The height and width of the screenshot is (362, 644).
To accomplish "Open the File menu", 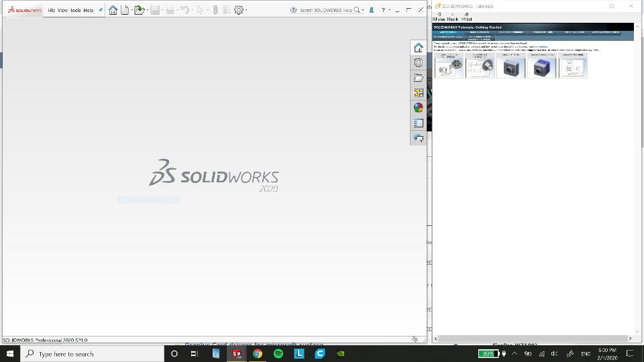I will pos(52,10).
